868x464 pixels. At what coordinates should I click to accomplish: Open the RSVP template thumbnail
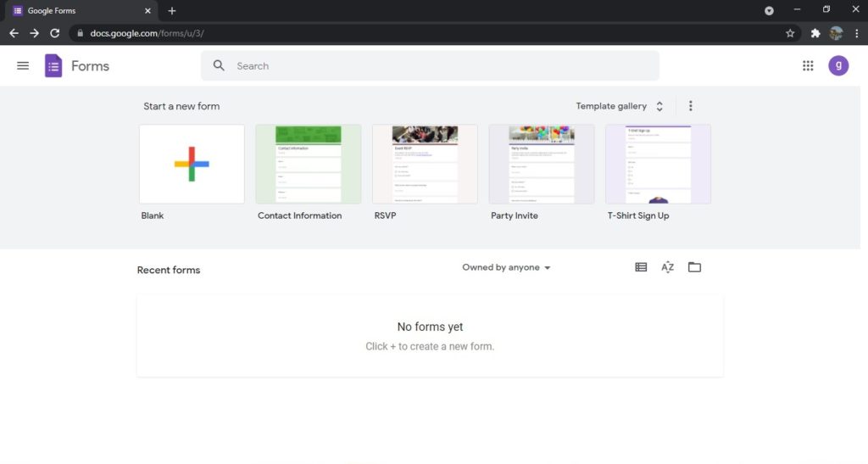tap(425, 164)
